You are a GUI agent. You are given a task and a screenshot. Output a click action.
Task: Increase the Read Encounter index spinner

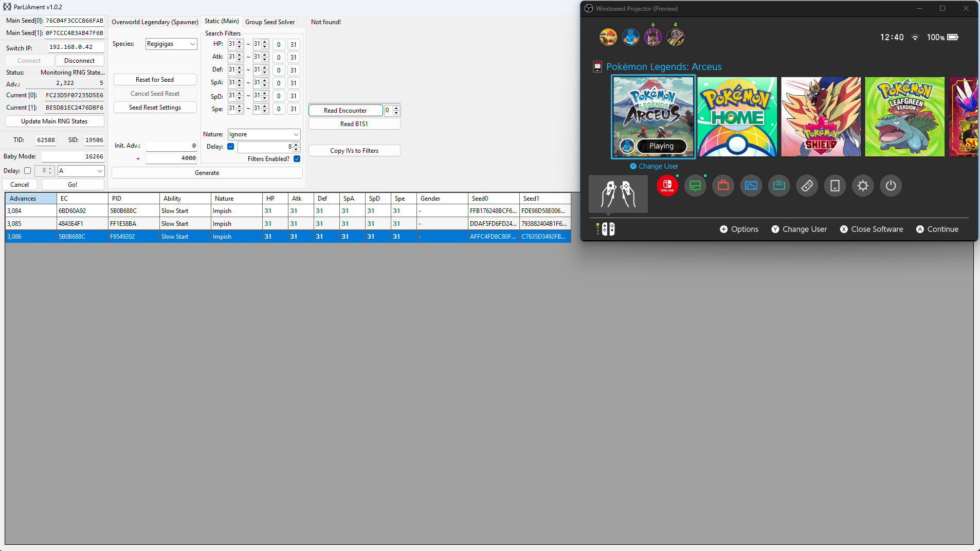click(396, 108)
